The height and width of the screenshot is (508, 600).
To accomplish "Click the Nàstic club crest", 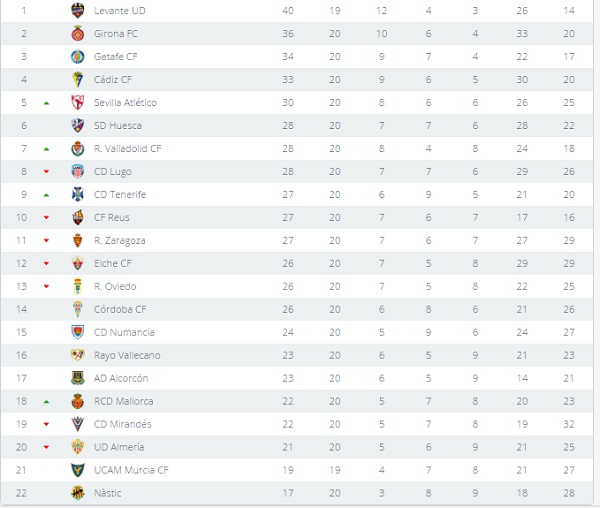I will tap(78, 493).
